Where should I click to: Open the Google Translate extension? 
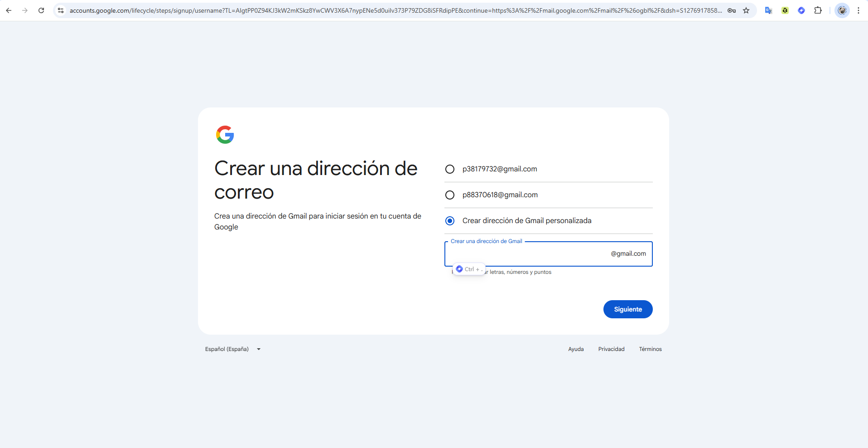click(x=768, y=10)
